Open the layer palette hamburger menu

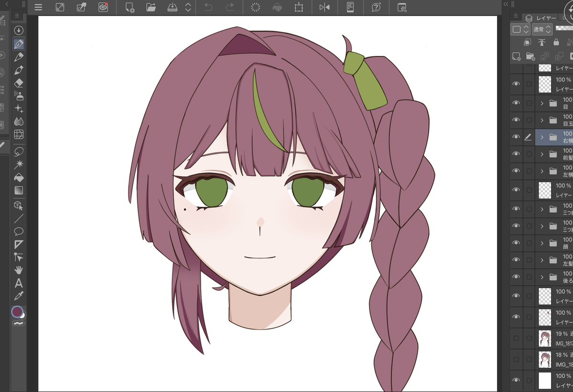516,16
